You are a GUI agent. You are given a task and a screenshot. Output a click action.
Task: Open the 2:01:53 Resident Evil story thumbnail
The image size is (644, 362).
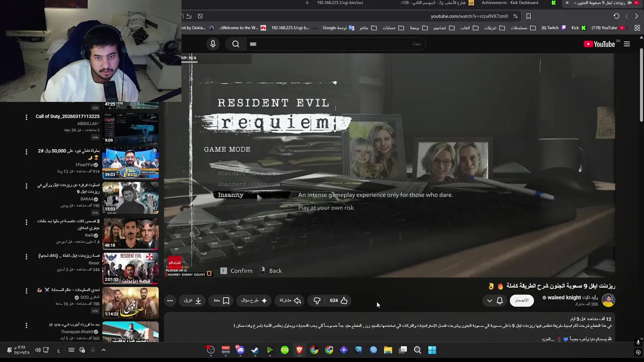pyautogui.click(x=130, y=267)
